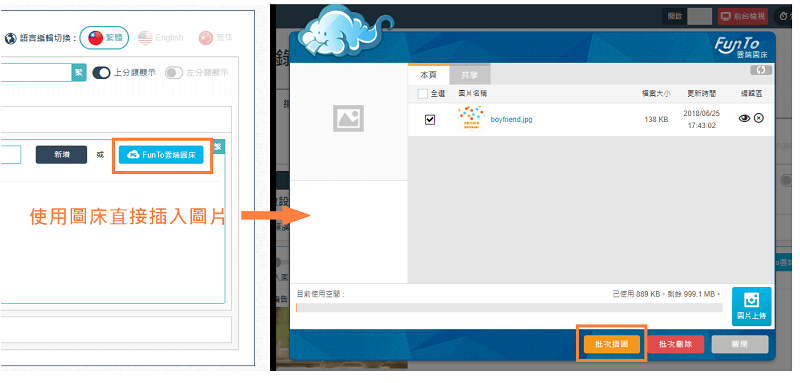Uncheck the boyfriend.jpg row checkbox
The height and width of the screenshot is (383, 800).
(x=430, y=119)
